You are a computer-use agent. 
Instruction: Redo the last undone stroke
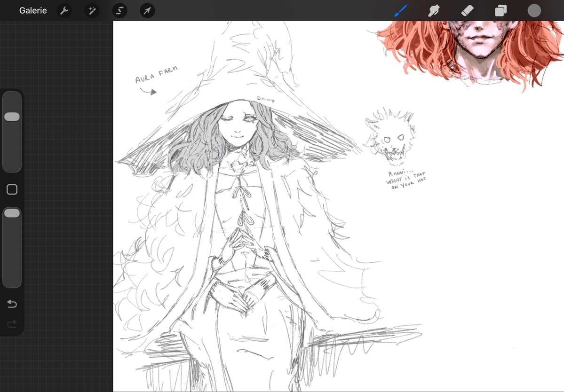pyautogui.click(x=12, y=324)
